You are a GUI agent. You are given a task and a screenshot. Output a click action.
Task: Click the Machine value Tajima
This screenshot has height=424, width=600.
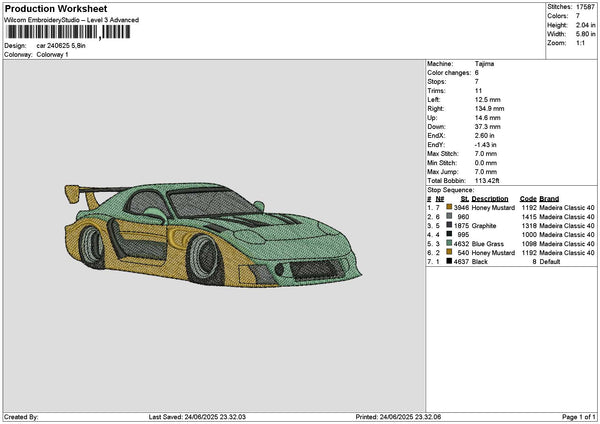485,64
